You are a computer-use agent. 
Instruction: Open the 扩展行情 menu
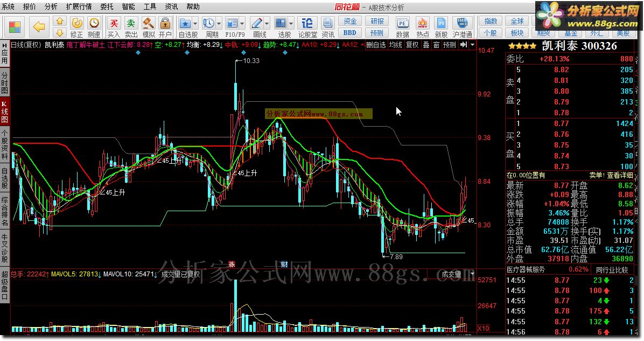click(x=79, y=6)
